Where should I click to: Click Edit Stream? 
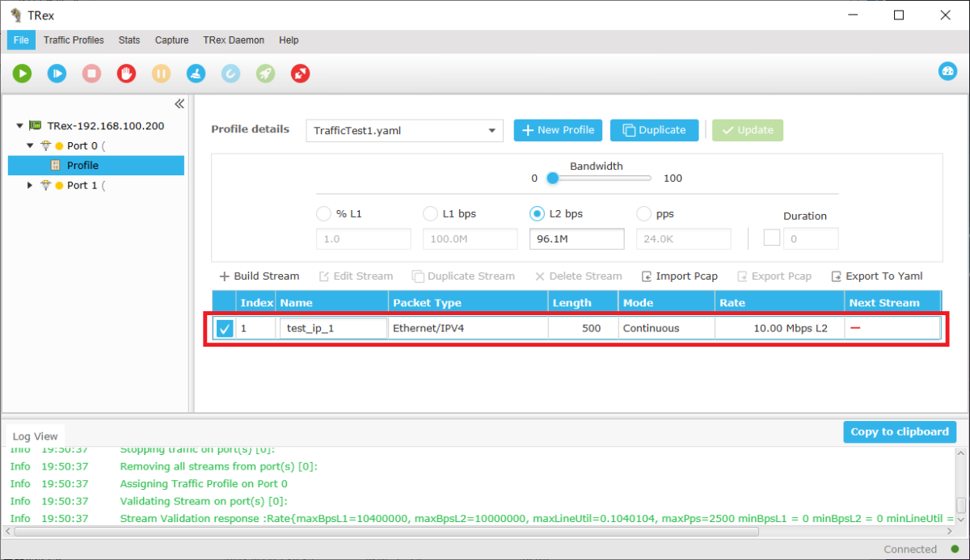pyautogui.click(x=356, y=276)
